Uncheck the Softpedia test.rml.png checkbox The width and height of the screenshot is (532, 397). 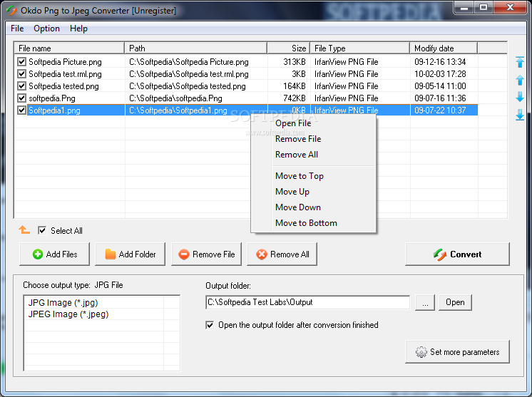coord(21,74)
